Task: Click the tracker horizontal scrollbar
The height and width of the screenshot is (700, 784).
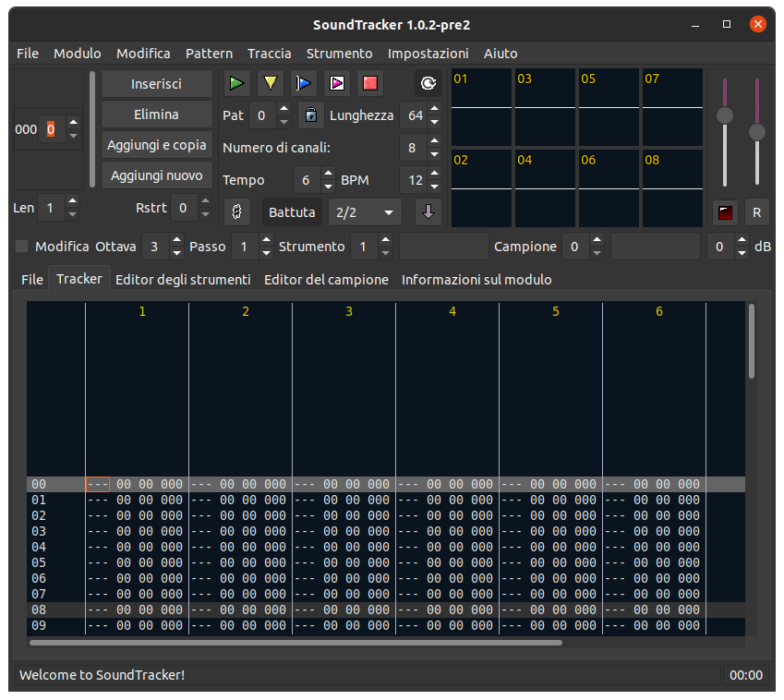Action: pos(296,643)
